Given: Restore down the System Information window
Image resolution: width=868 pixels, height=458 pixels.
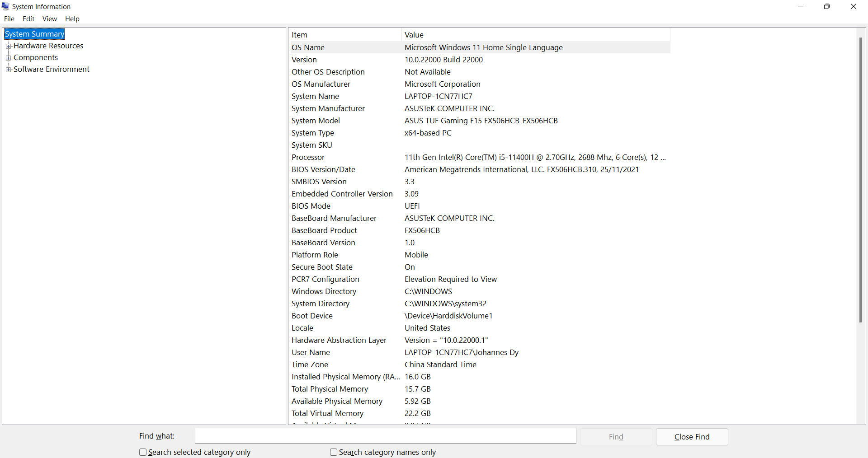Looking at the screenshot, I should tap(827, 6).
